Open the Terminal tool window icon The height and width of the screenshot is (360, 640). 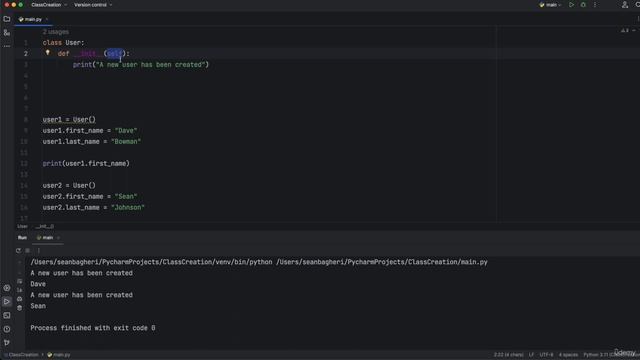point(7,316)
